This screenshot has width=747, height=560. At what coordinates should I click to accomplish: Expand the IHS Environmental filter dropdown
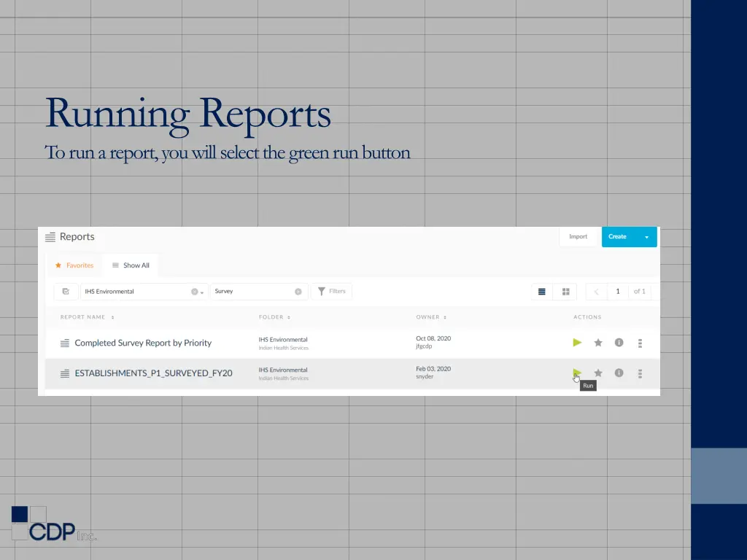tap(203, 292)
